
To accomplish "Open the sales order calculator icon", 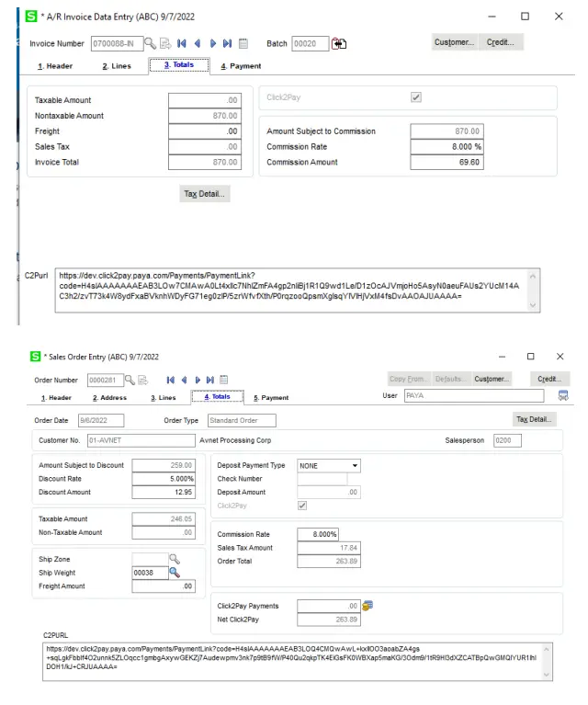I will coord(224,380).
